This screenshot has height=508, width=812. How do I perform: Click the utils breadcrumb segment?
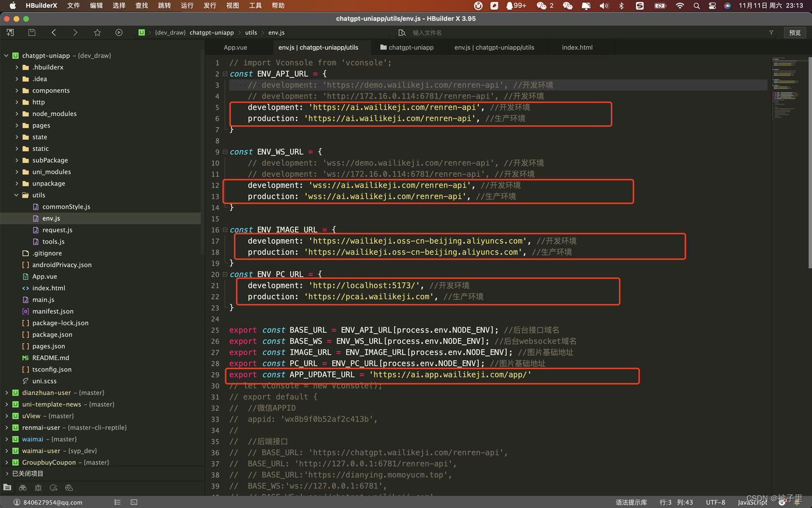tap(251, 33)
